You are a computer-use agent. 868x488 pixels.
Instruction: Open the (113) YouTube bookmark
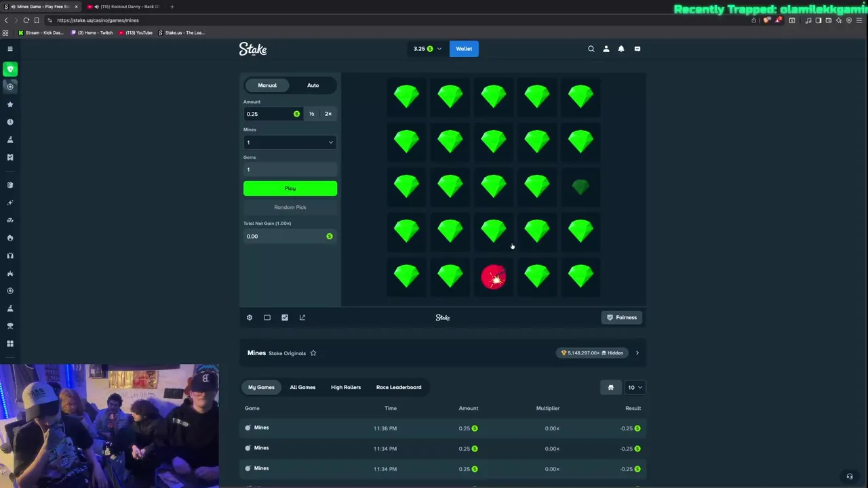coord(136,33)
